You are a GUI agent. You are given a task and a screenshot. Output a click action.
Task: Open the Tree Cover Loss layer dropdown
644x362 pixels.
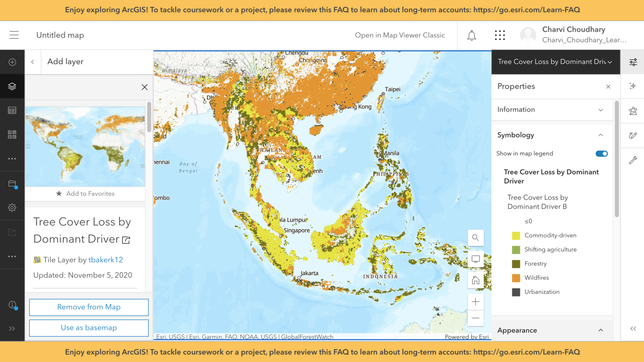click(x=555, y=62)
